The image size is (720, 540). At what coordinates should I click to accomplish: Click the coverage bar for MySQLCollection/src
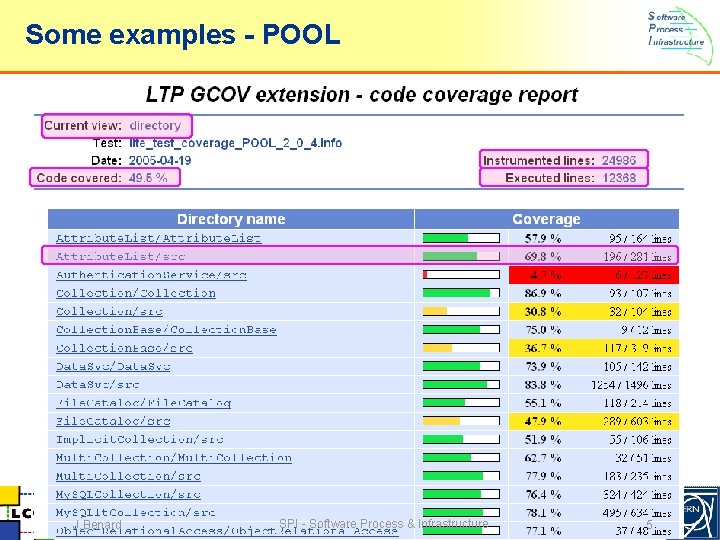point(461,495)
